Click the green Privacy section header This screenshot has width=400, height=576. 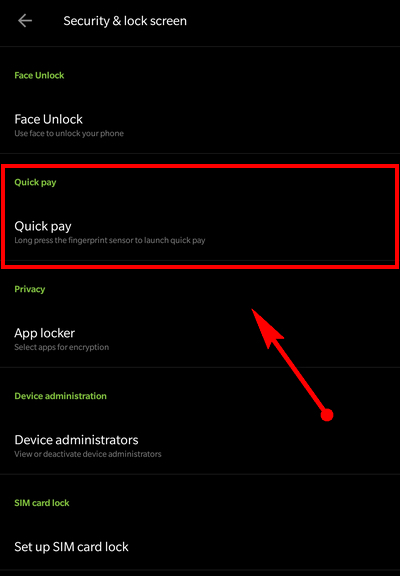point(30,289)
